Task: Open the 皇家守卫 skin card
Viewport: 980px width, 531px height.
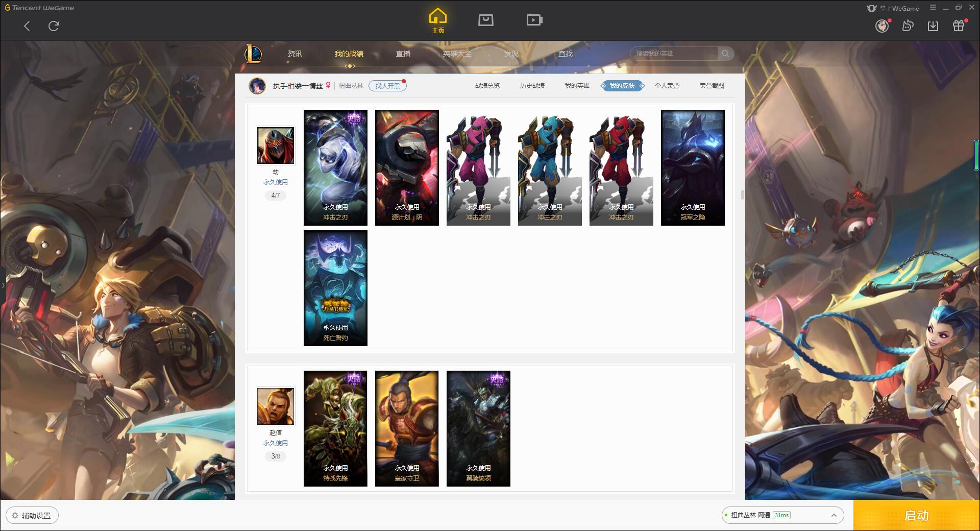Action: pyautogui.click(x=407, y=428)
